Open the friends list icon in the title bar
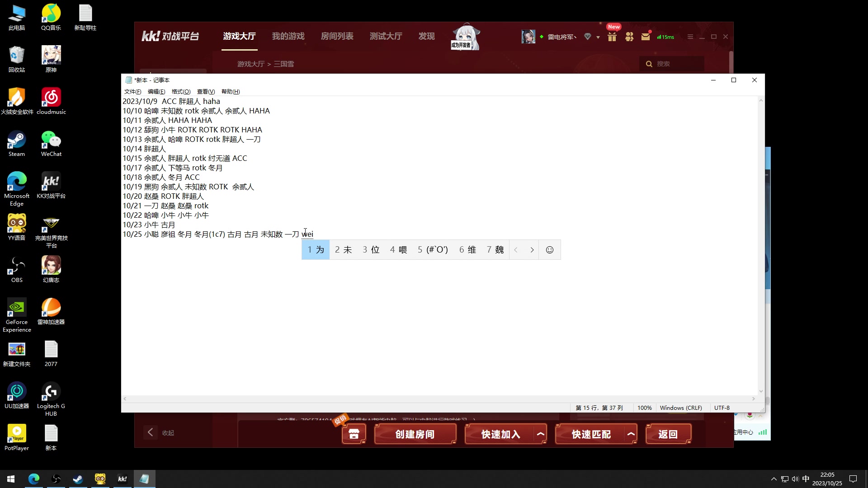Screen dimensions: 868x488 629,37
